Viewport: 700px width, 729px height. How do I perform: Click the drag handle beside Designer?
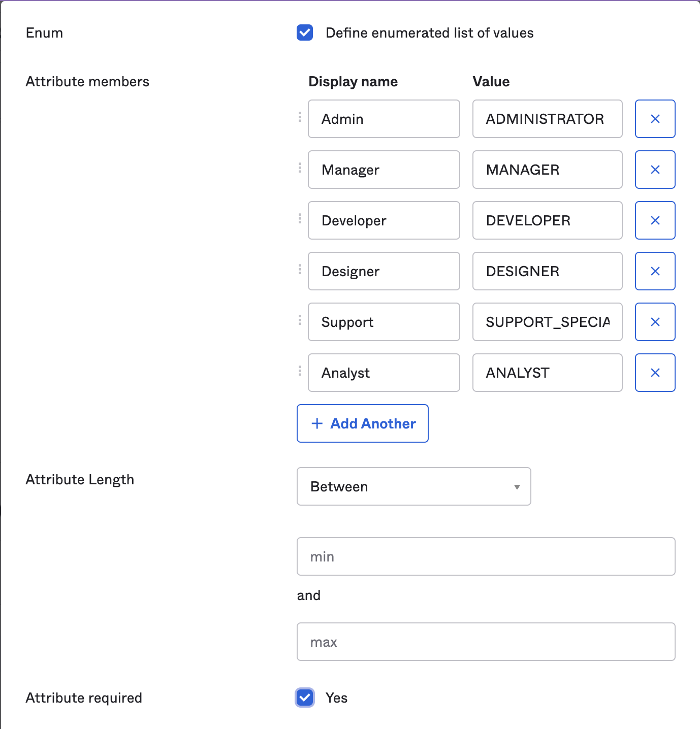click(300, 270)
